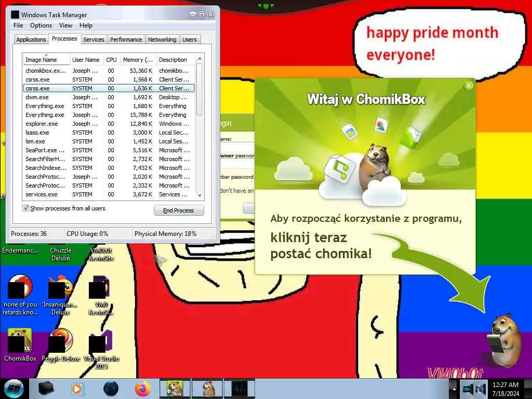The width and height of the screenshot is (532, 399).
Task: Open Peggle Deluxe desktop shortcut
Action: click(x=61, y=345)
